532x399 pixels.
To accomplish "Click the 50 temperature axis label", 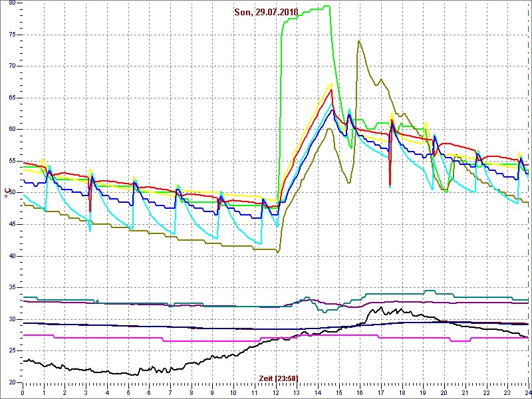I will (x=12, y=193).
